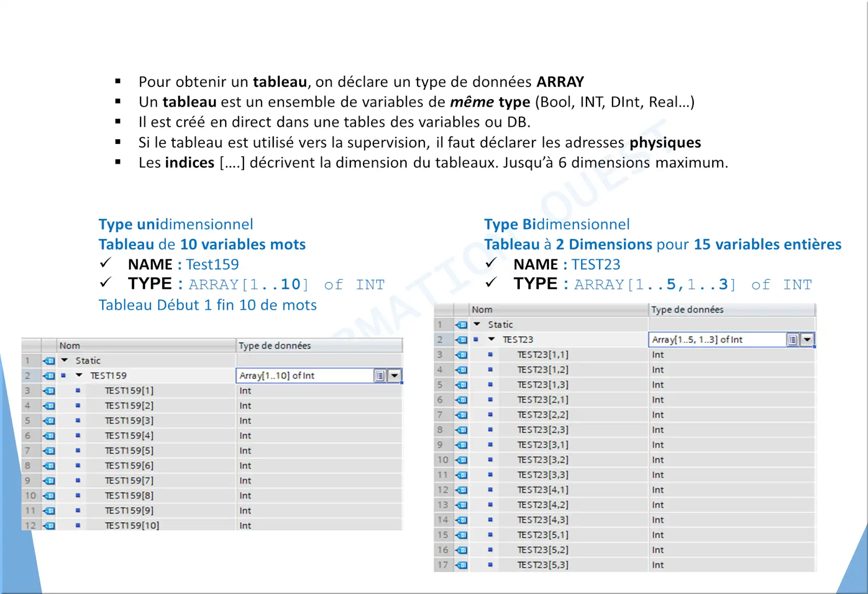Click the TEST23 array name cell
The height and width of the screenshot is (594, 868).
[518, 339]
